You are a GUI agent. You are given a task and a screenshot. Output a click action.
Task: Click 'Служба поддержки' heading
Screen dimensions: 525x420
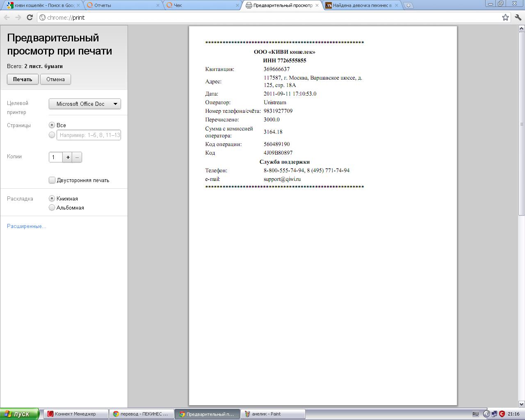(x=285, y=162)
